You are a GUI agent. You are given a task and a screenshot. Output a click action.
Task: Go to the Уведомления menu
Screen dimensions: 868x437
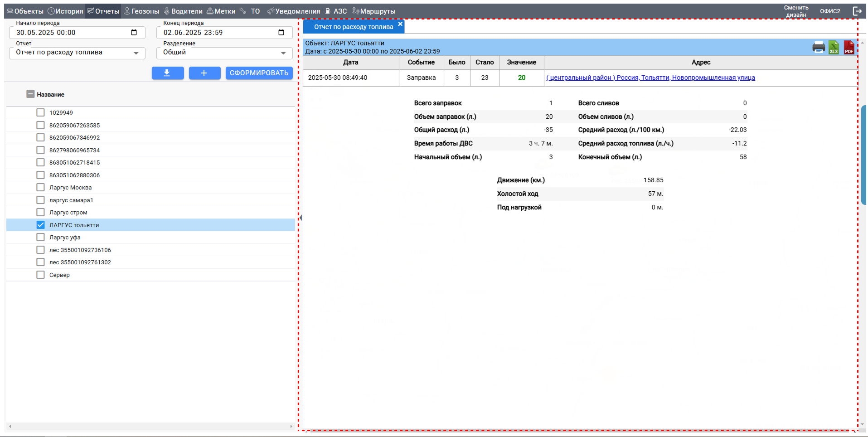[x=294, y=11]
